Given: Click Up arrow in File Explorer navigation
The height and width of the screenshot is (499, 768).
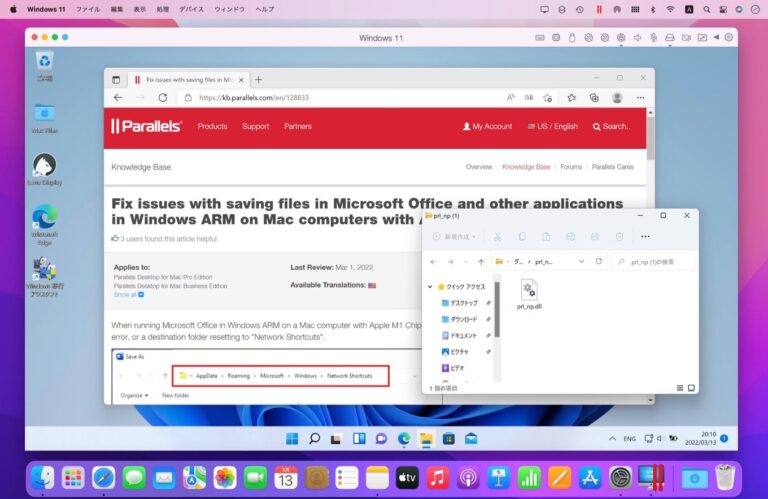Looking at the screenshot, I should point(481,261).
